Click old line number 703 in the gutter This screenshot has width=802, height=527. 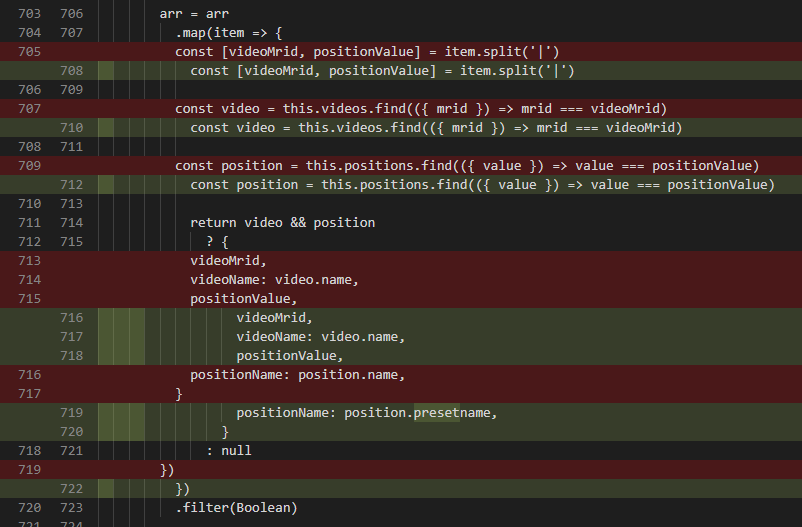click(x=29, y=13)
